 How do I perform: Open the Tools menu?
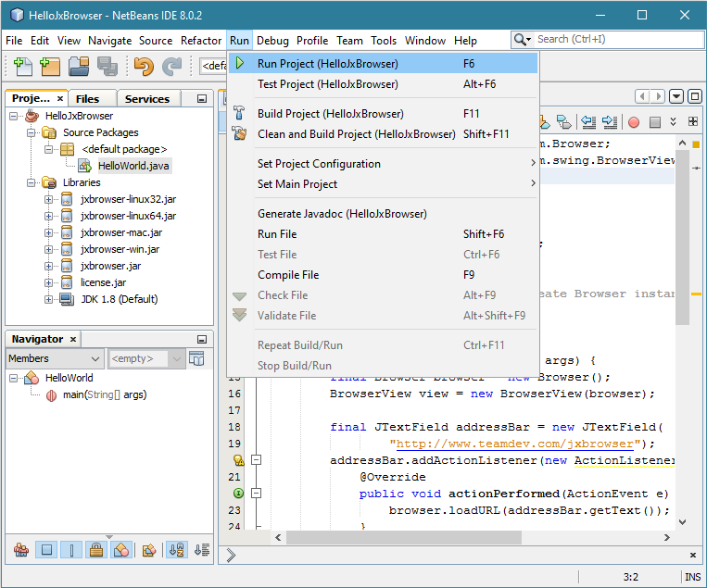(x=384, y=41)
